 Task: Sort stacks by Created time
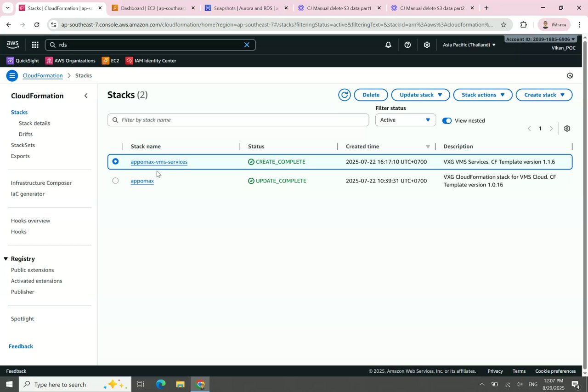[x=428, y=147]
